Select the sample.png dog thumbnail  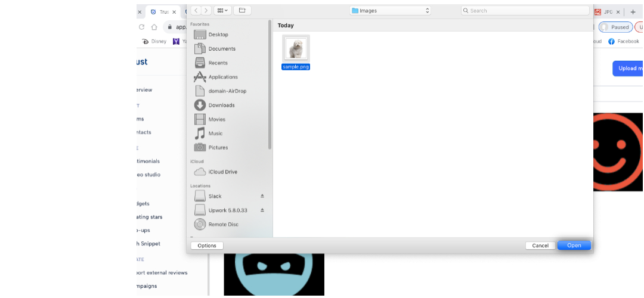(x=296, y=48)
